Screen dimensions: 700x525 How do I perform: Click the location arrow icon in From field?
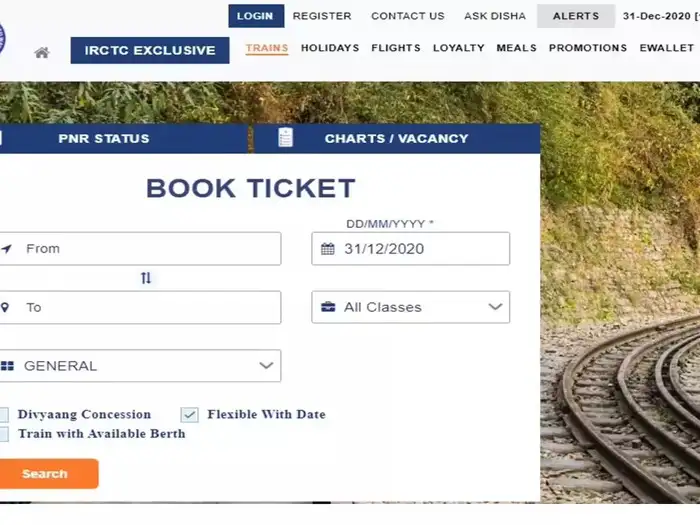(6, 249)
